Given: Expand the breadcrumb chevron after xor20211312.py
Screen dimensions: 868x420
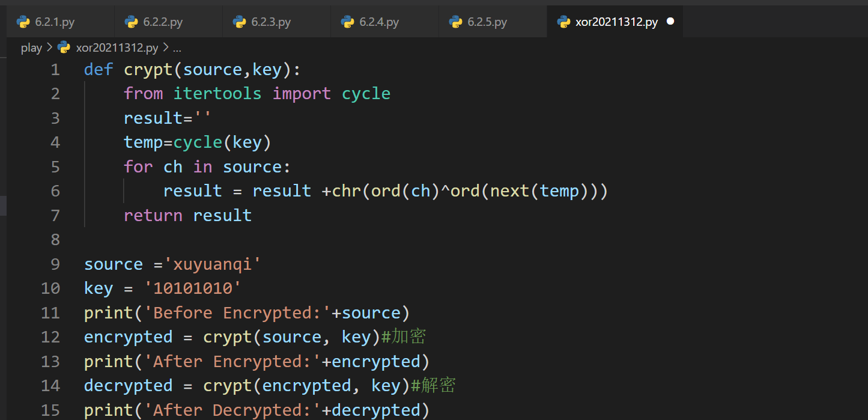Looking at the screenshot, I should coord(166,47).
